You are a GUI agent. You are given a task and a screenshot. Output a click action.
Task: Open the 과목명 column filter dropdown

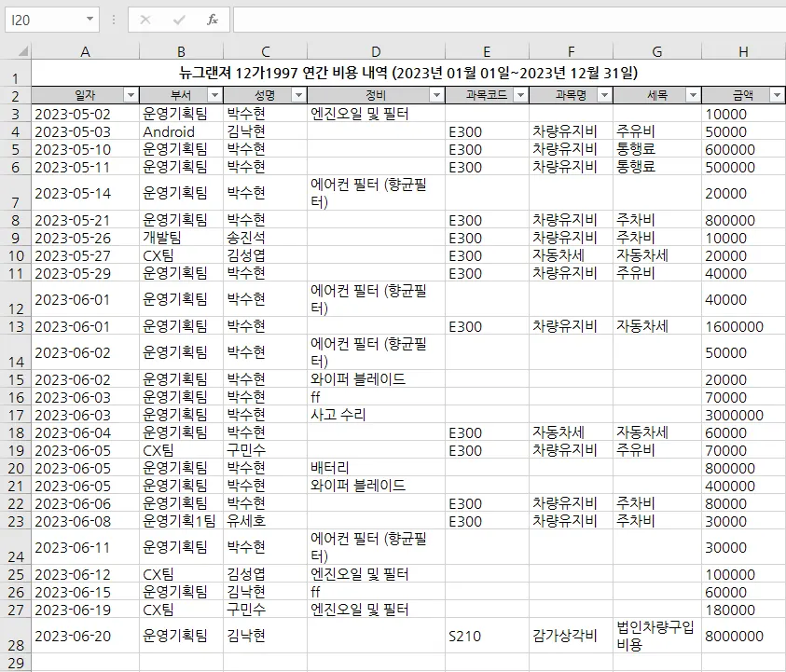(604, 95)
